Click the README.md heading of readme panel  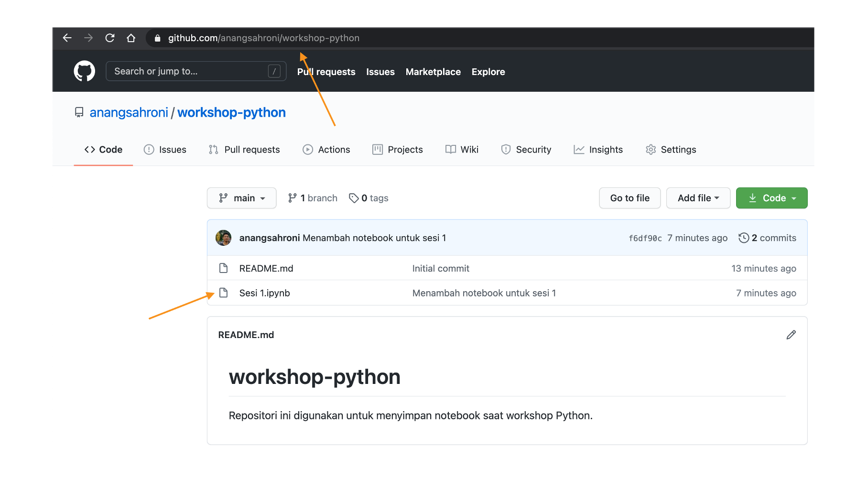click(246, 335)
